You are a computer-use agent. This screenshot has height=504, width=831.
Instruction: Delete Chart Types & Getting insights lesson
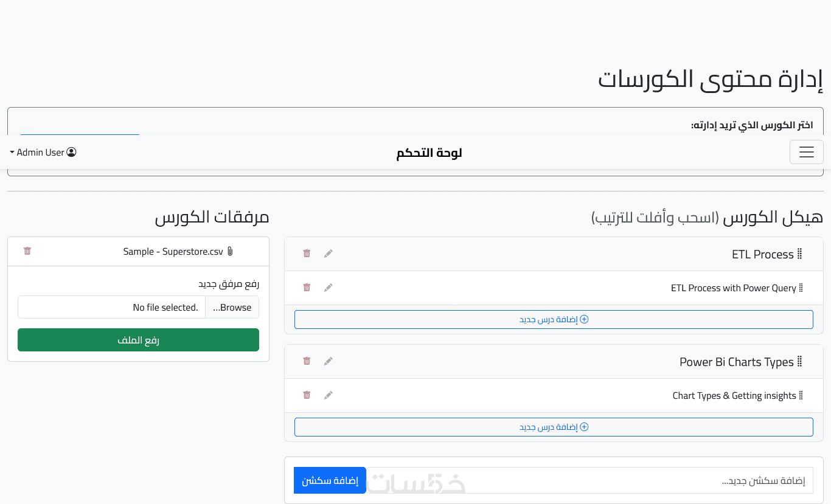pos(307,395)
